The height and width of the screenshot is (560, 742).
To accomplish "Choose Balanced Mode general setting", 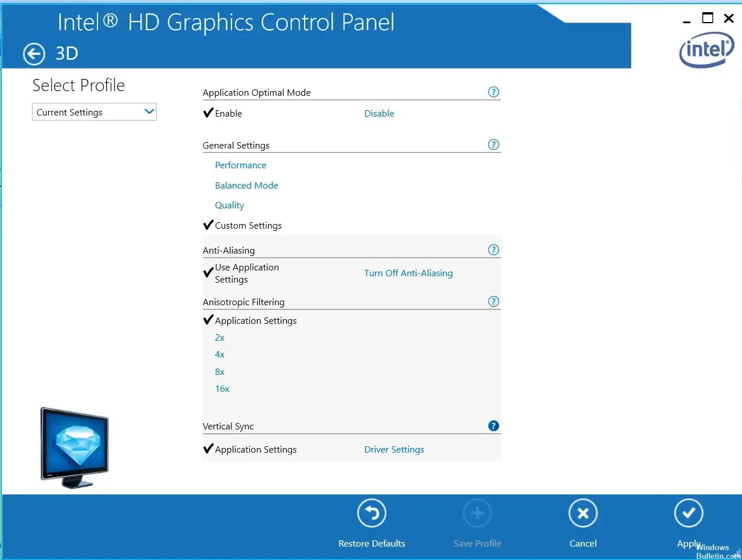I will pyautogui.click(x=247, y=186).
